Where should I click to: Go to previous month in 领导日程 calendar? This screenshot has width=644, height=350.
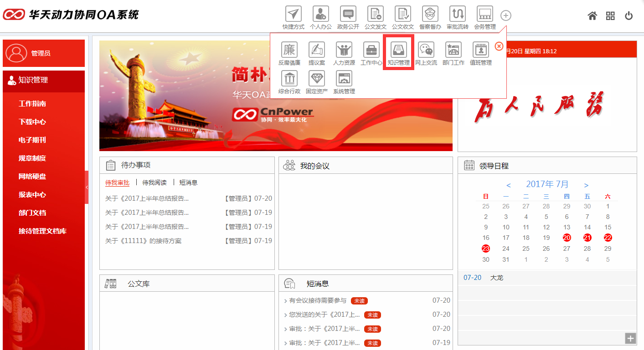pos(509,184)
